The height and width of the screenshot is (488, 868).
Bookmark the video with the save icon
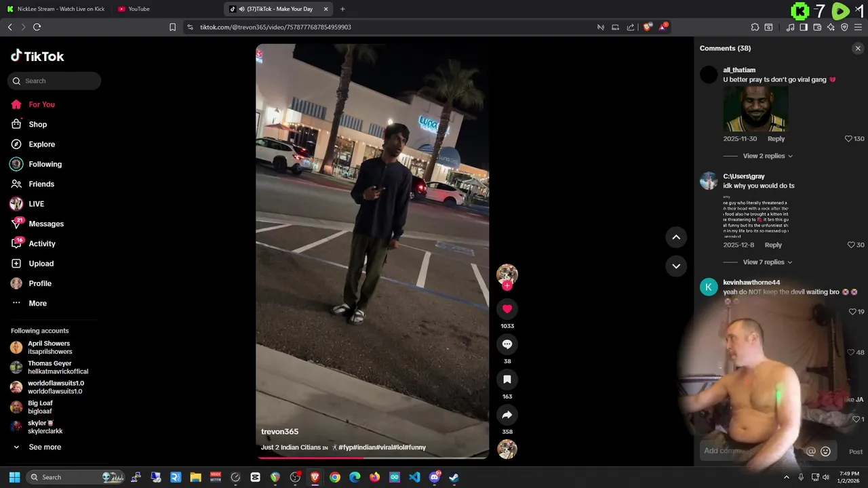pyautogui.click(x=507, y=380)
